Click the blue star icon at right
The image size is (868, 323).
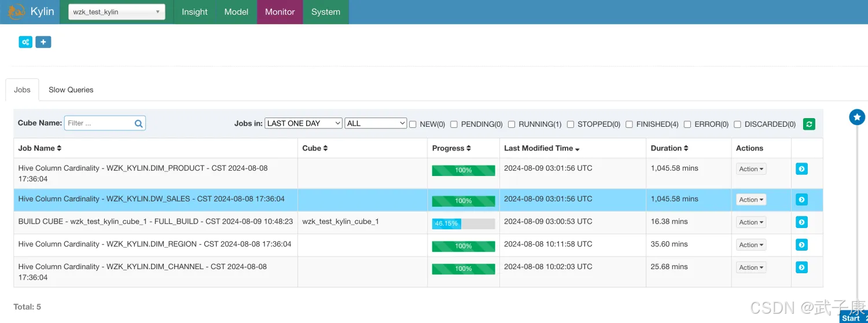coord(857,118)
